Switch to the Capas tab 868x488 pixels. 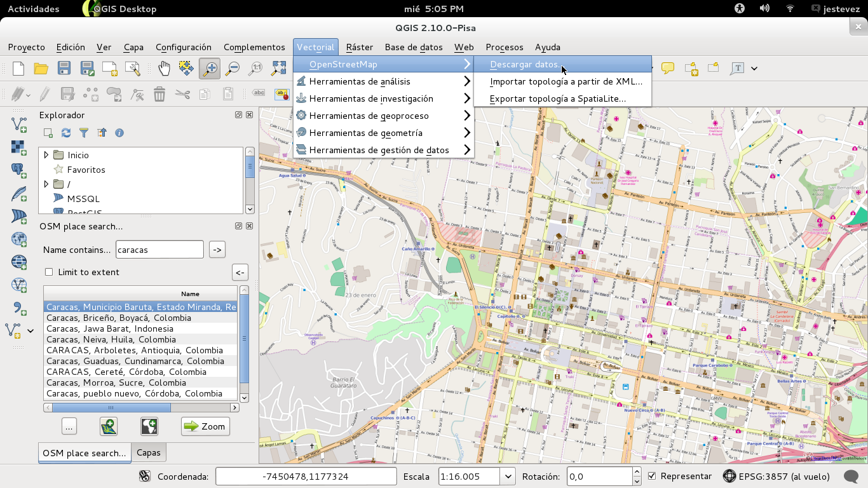[149, 452]
